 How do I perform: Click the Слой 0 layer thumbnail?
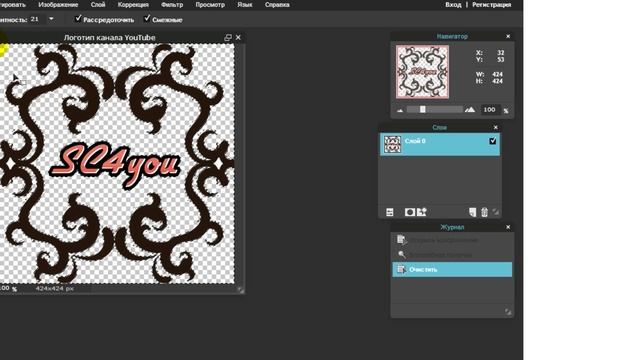coord(392,144)
